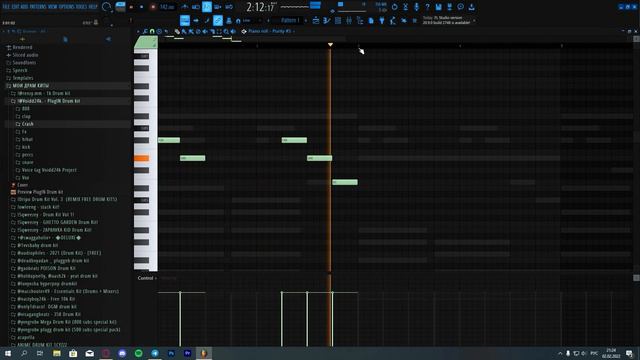
Task: Toggle pattern/song mode switch
Action: pyautogui.click(x=120, y=7)
